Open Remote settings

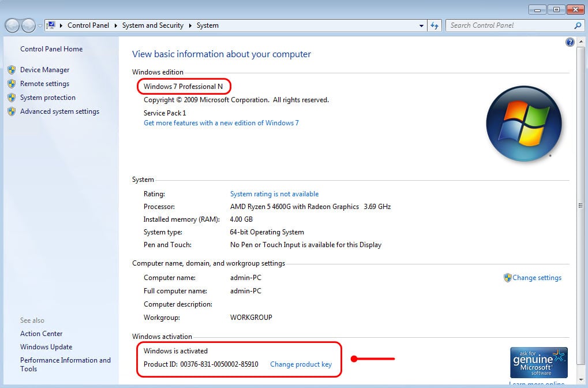(x=44, y=84)
